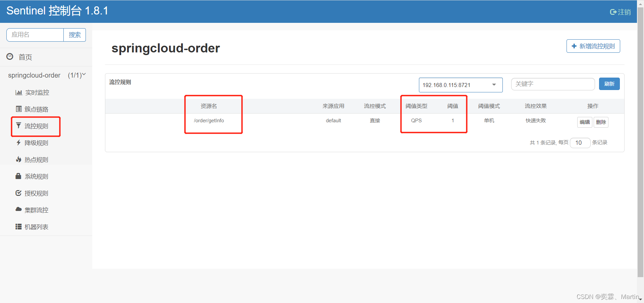Click the 新增流控规则 button
The height and width of the screenshot is (303, 644).
[x=593, y=46]
